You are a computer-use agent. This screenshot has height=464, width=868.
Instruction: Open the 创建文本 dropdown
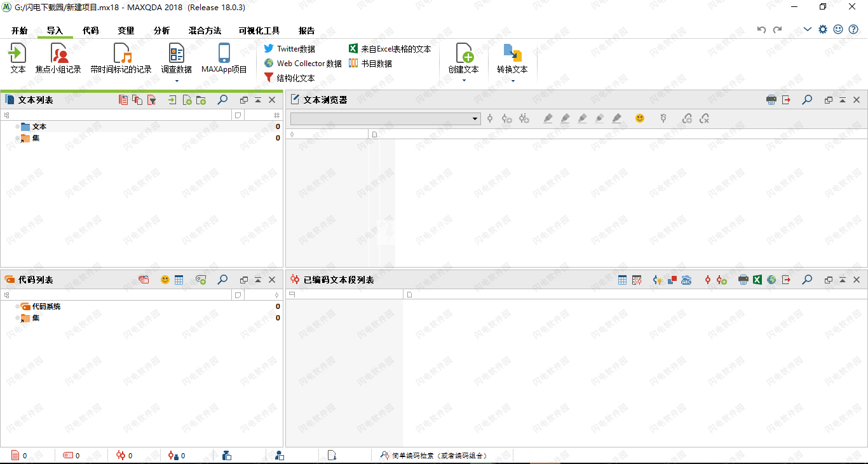pyautogui.click(x=463, y=81)
